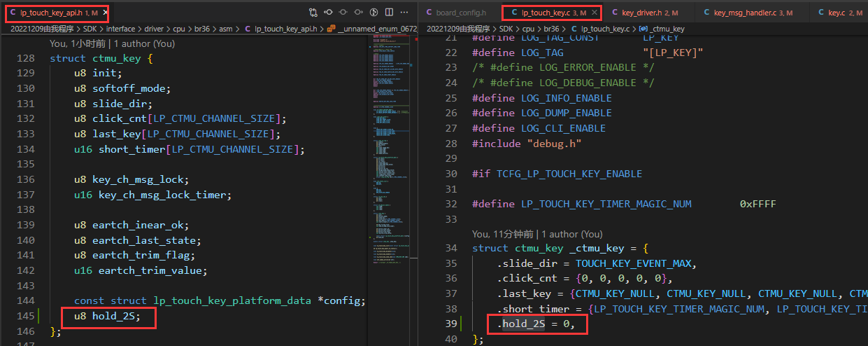The height and width of the screenshot is (346, 868).
Task: Click the run/history circular icon in toolbar
Action: point(374,13)
